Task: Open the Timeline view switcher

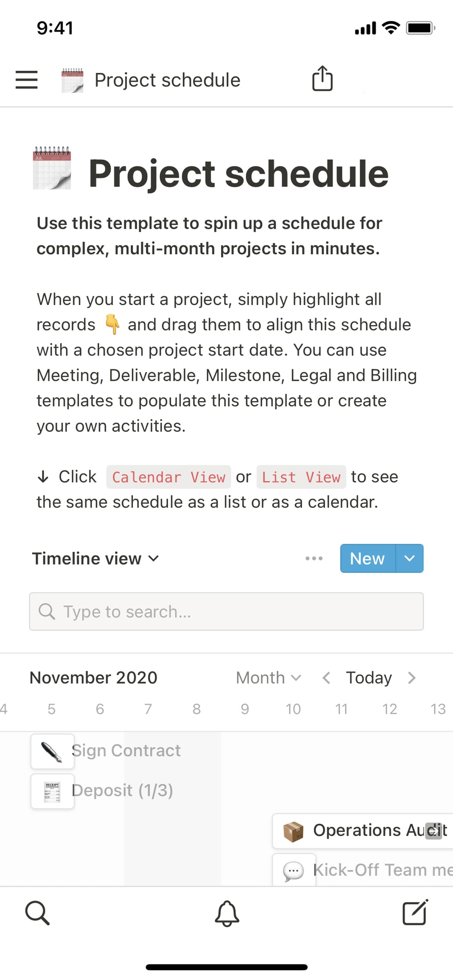Action: (x=95, y=558)
